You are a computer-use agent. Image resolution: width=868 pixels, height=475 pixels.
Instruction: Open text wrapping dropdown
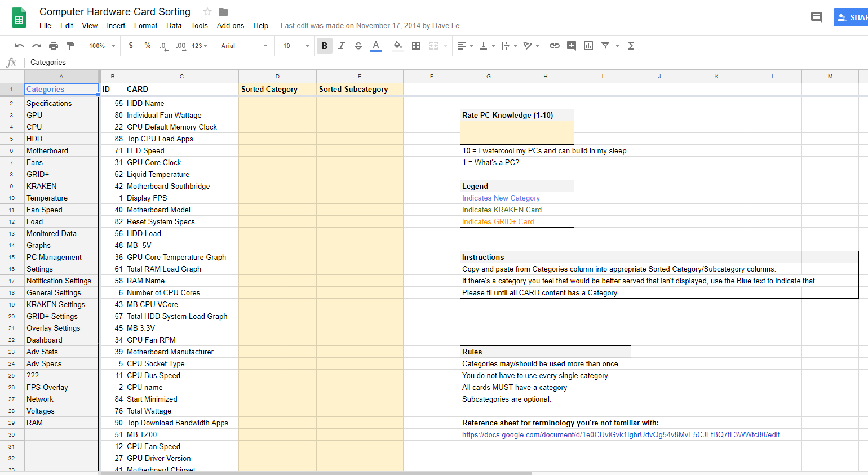click(509, 46)
